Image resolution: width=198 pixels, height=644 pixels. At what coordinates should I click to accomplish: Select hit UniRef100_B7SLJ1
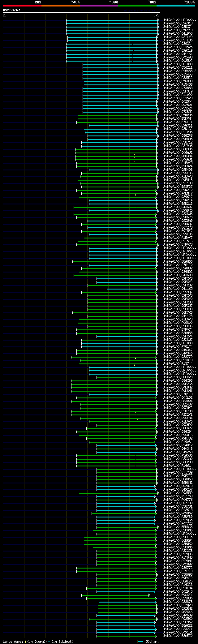(178, 122)
